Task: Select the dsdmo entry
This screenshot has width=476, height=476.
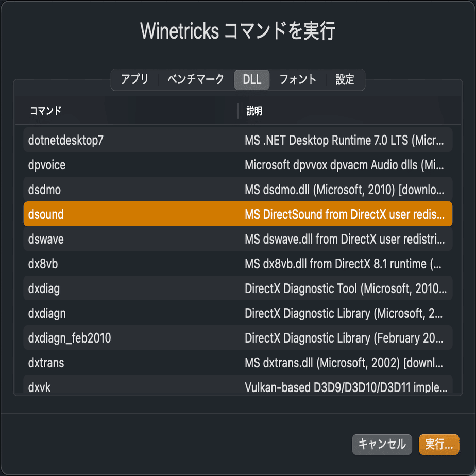Action: 237,190
